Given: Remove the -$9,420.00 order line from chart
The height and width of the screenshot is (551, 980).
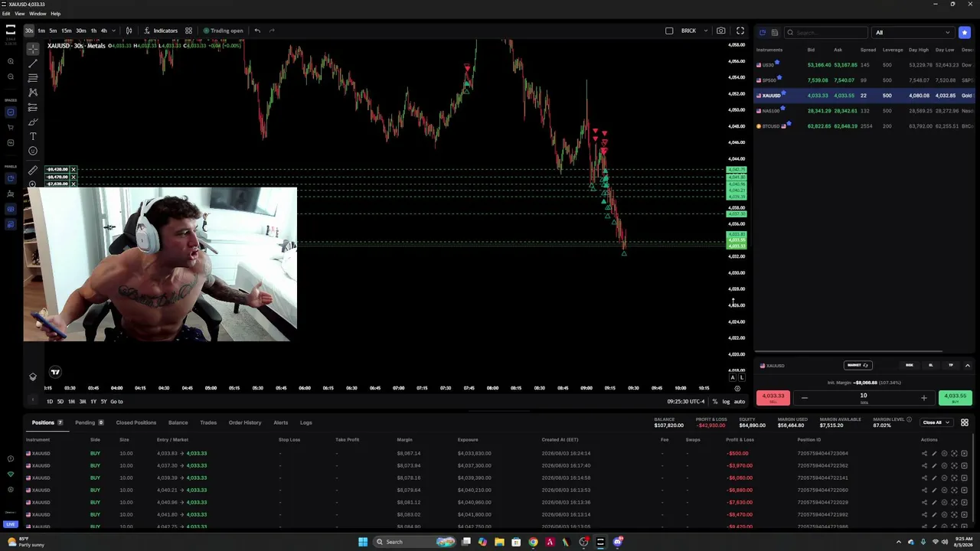Looking at the screenshot, I should click(x=73, y=169).
